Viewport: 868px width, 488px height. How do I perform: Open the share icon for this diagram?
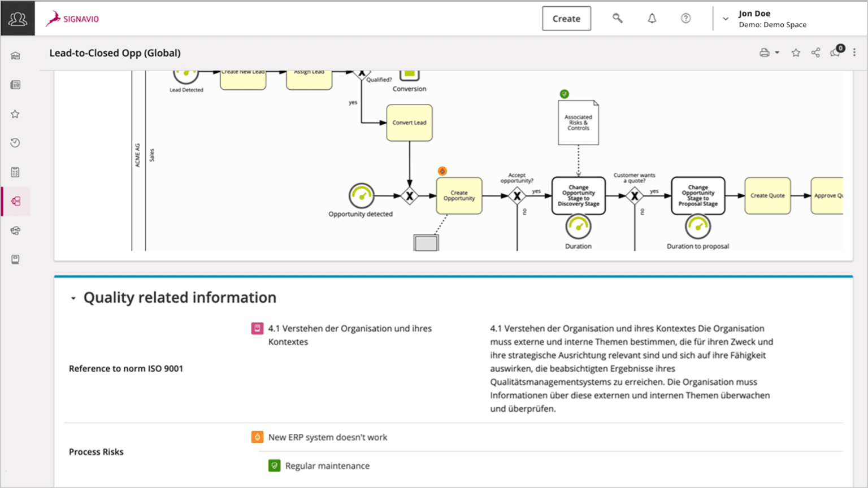click(x=815, y=52)
